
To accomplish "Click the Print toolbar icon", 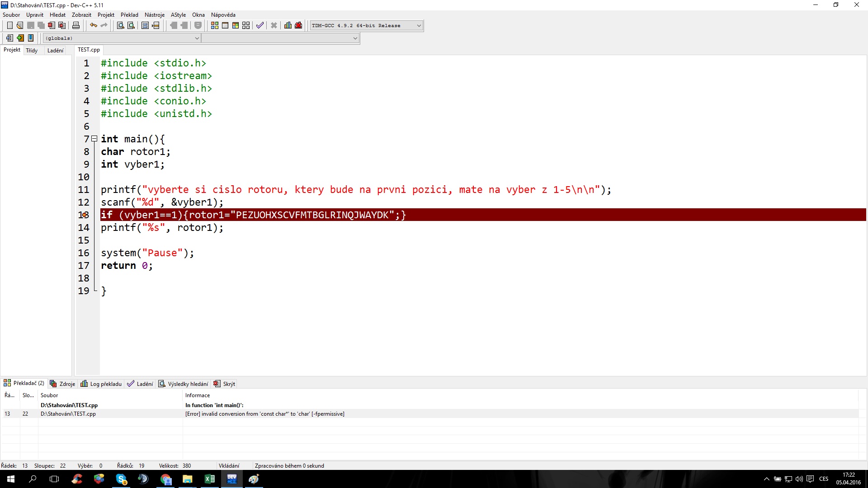I will pos(76,25).
